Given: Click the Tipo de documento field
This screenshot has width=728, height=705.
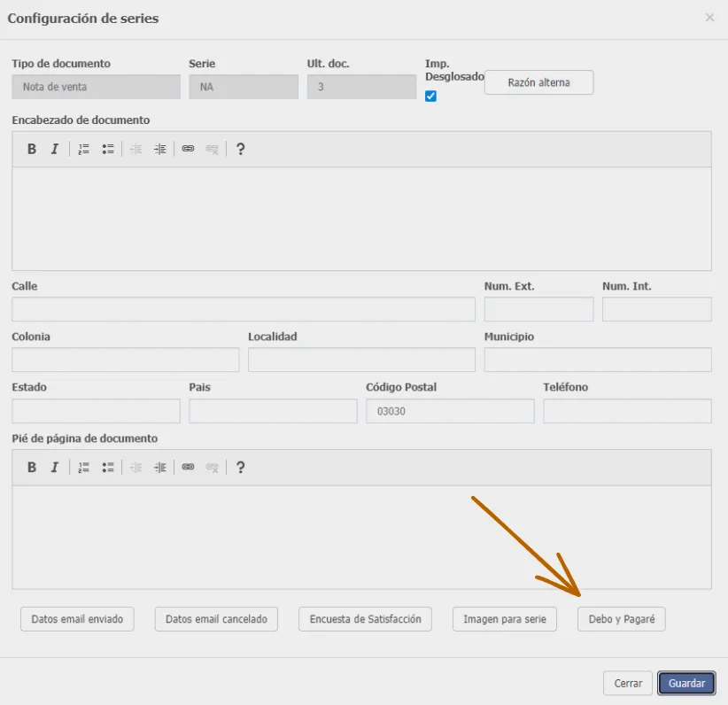Looking at the screenshot, I should (x=97, y=87).
